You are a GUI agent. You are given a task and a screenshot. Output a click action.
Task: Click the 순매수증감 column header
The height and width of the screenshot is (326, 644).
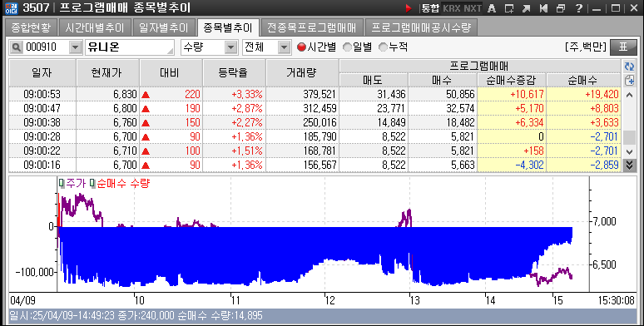pyautogui.click(x=512, y=80)
